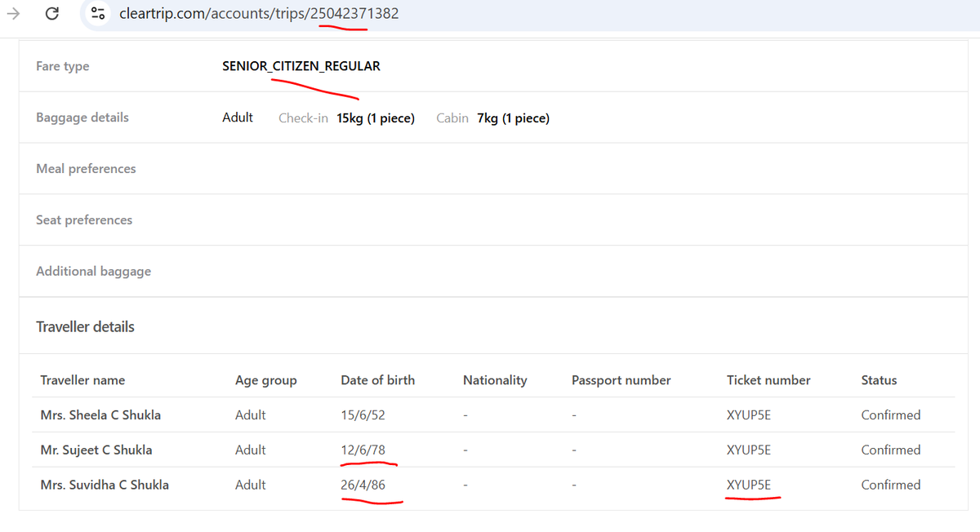Click the "Passport number" column header
This screenshot has width=980, height=532.
click(621, 380)
